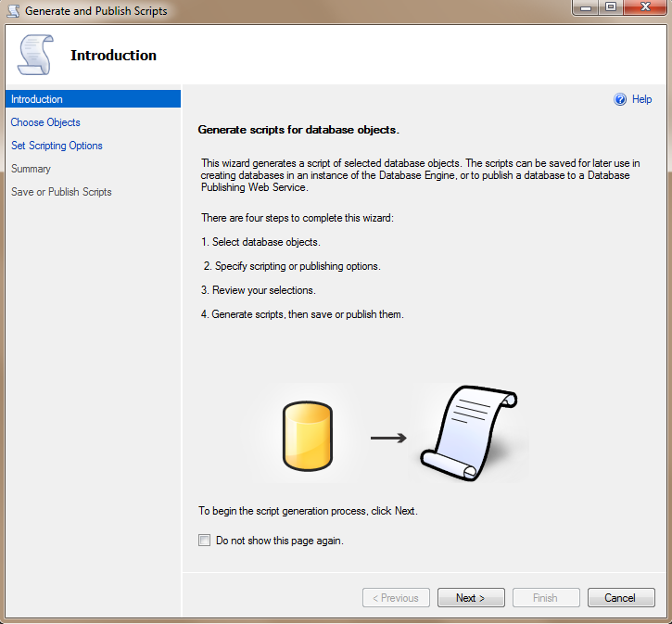Select the Summary step in the sidebar

pos(31,169)
